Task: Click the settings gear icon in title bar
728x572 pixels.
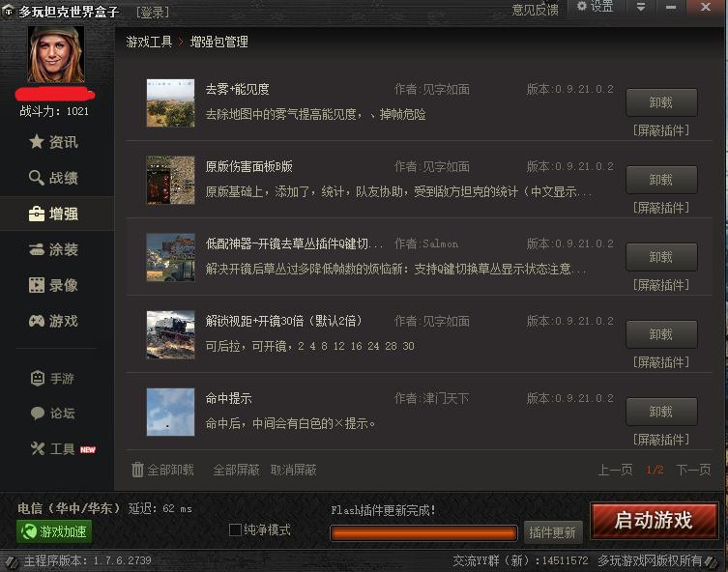Action: coord(582,6)
